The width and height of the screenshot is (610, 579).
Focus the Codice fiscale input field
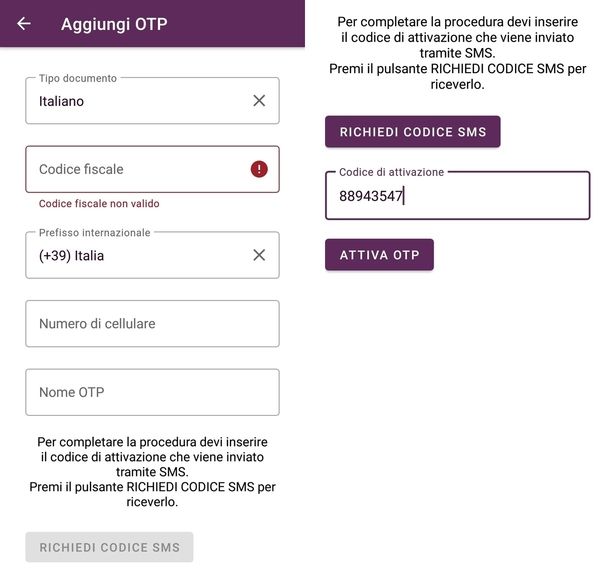point(152,169)
